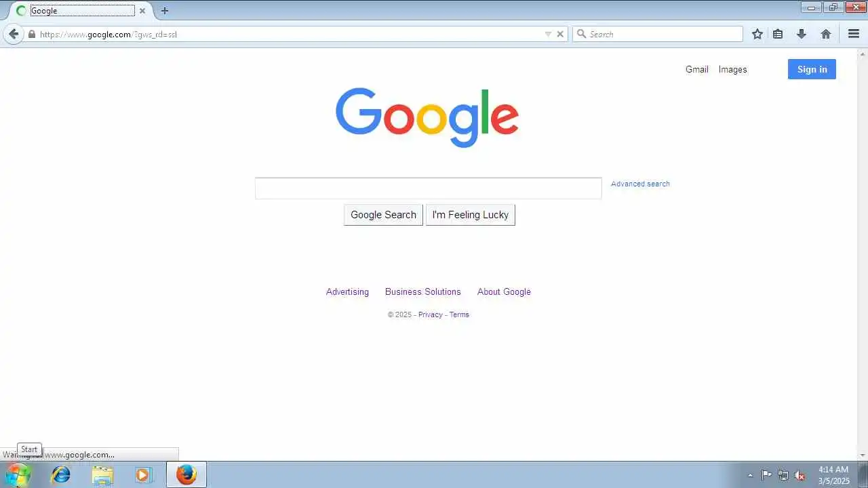Click the Windows Start orb
Screen dimensions: 868x488
pos(18,474)
